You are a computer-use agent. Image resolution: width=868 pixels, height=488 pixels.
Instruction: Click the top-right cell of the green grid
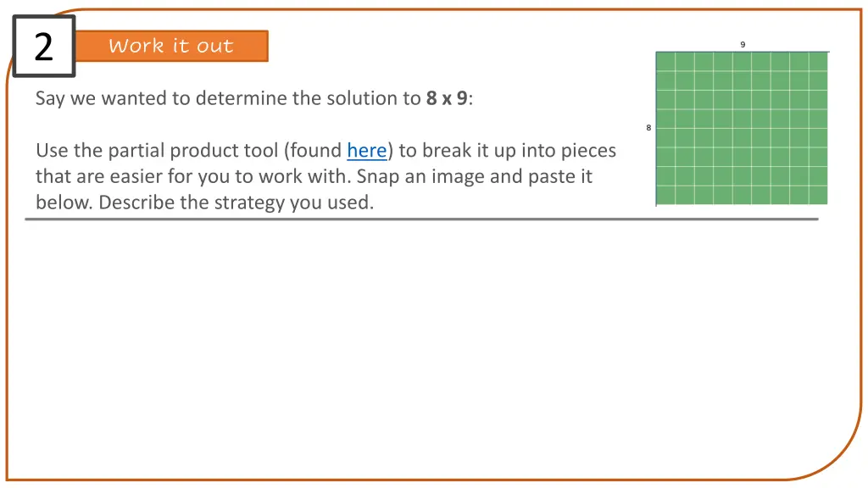[818, 61]
